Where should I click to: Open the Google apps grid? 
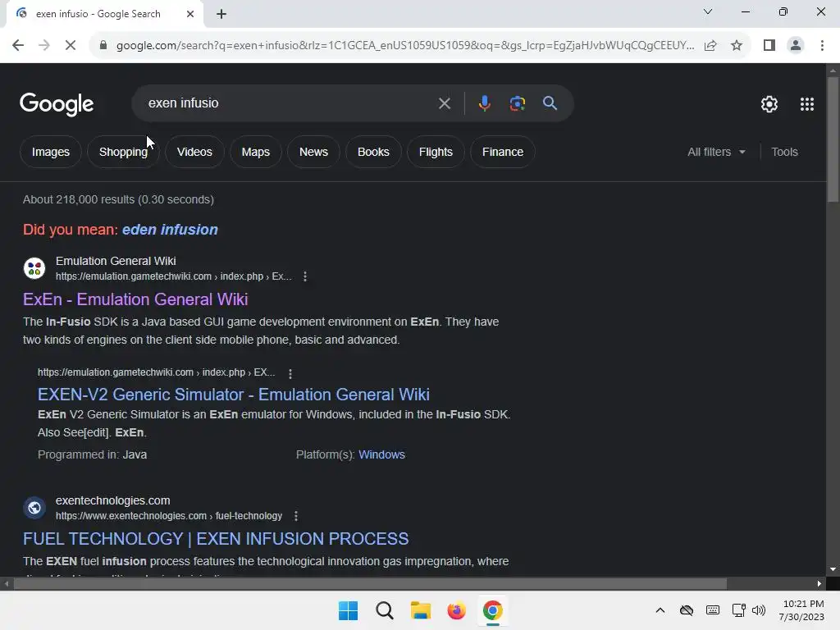[807, 104]
